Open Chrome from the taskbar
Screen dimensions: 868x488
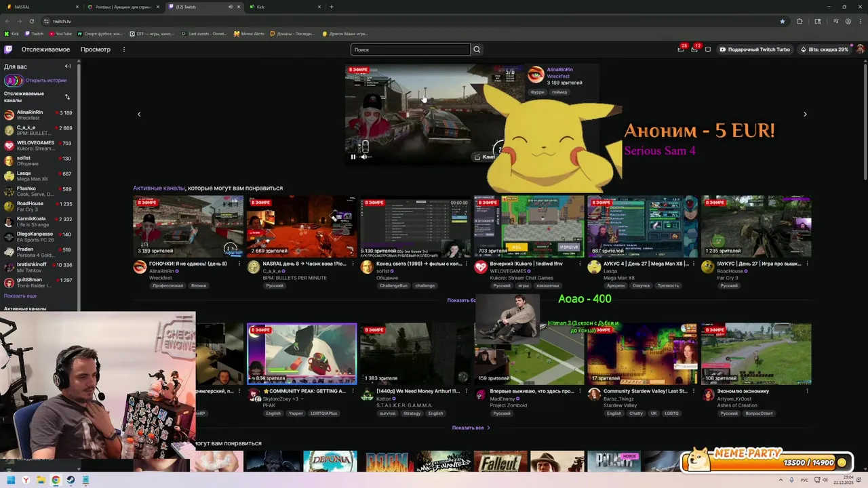(x=56, y=481)
